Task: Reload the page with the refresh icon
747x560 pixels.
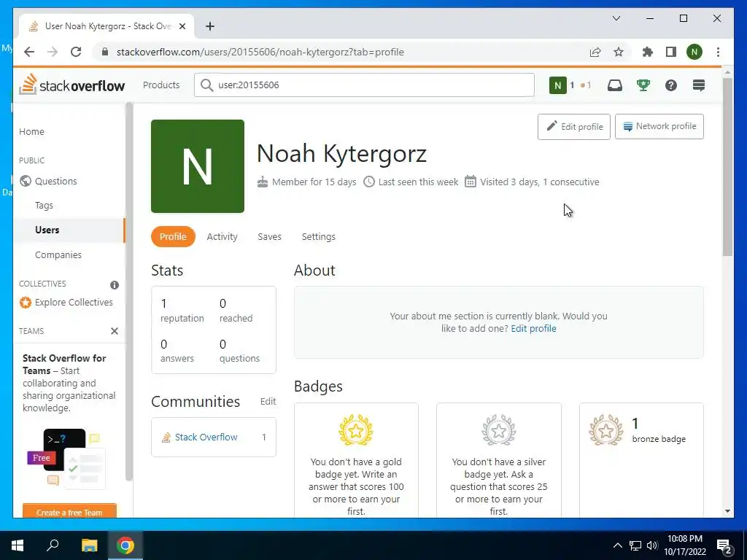Action: pos(76,52)
